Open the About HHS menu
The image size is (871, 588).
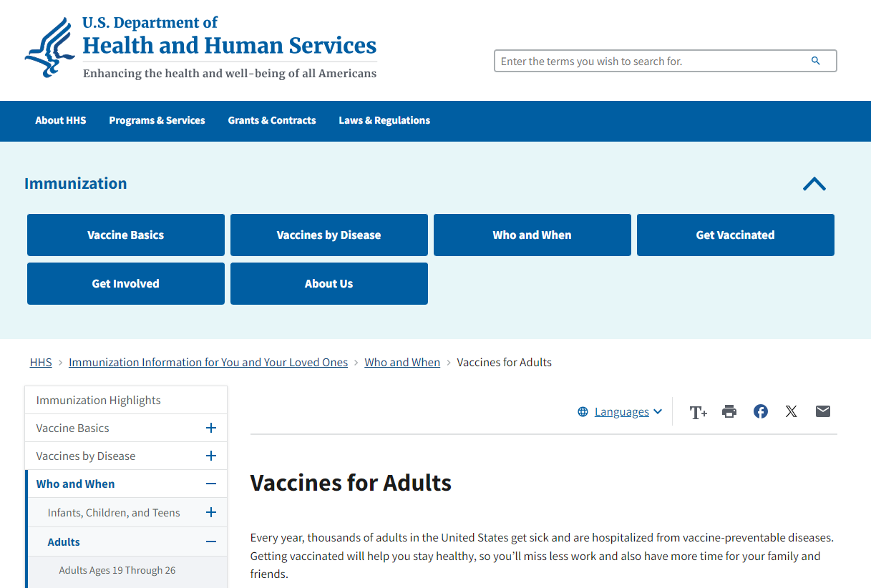60,121
